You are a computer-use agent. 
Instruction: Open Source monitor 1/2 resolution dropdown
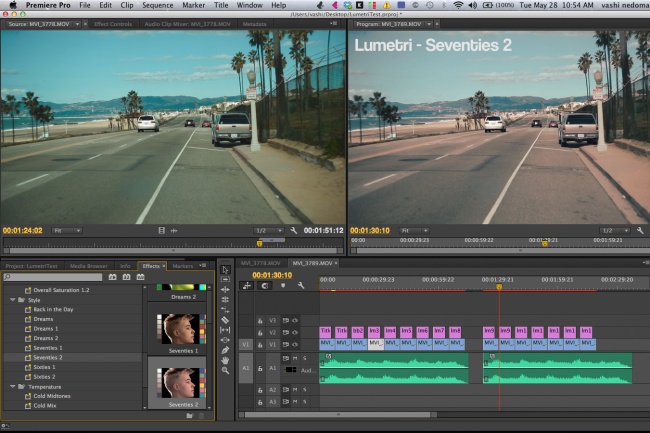pos(269,230)
